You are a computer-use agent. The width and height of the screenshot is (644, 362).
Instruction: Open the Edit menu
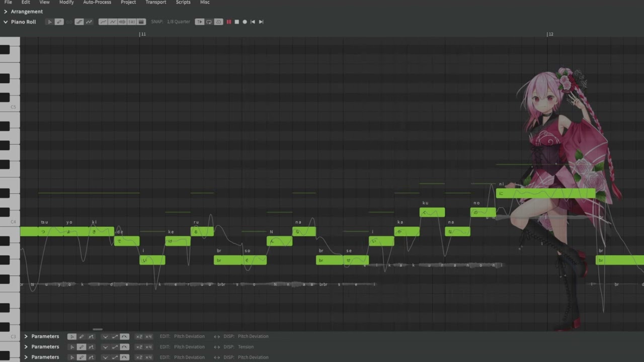click(x=26, y=2)
